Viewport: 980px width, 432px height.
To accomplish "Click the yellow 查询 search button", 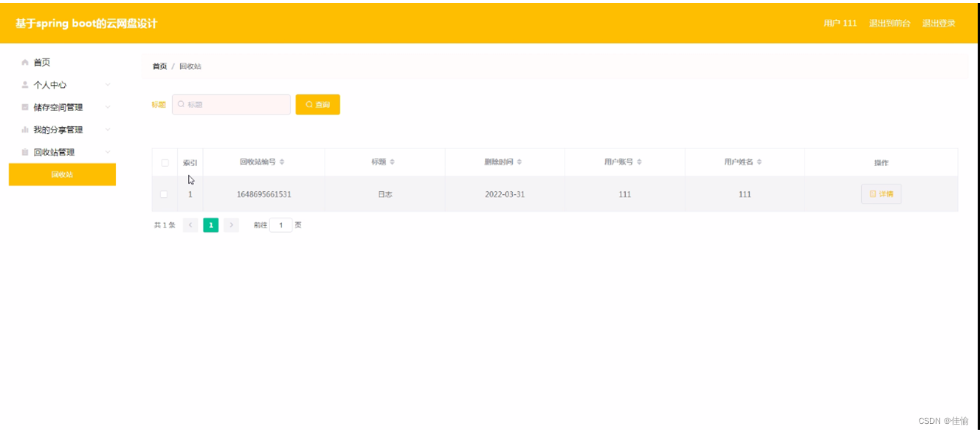I will [318, 105].
